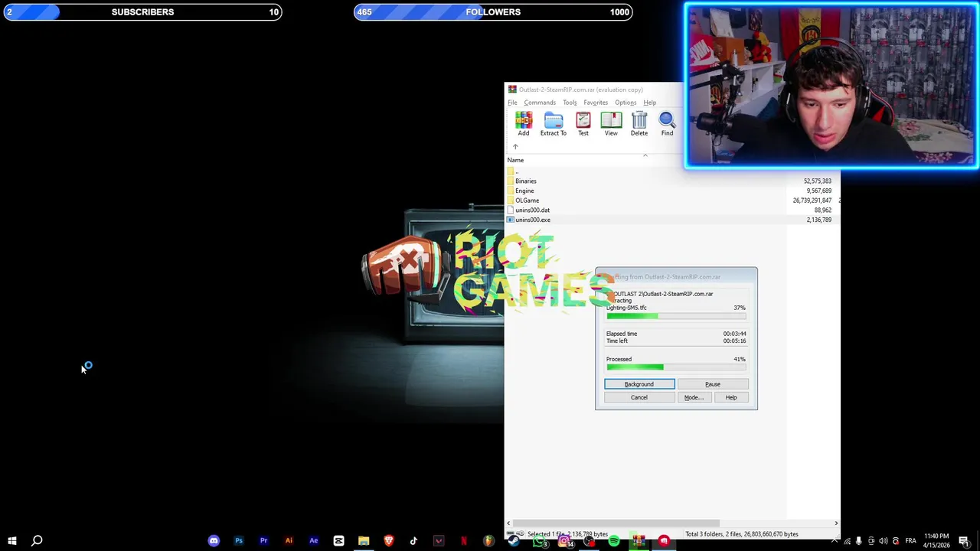
Task: Click the WinRAR taskbar icon
Action: 639,541
